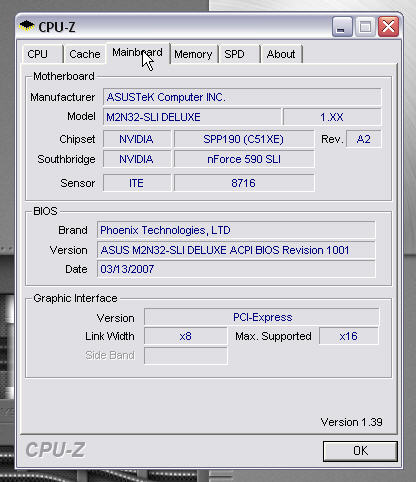Click the Graphic Interface group heading
Screen dimensions: 416x482
click(x=75, y=298)
